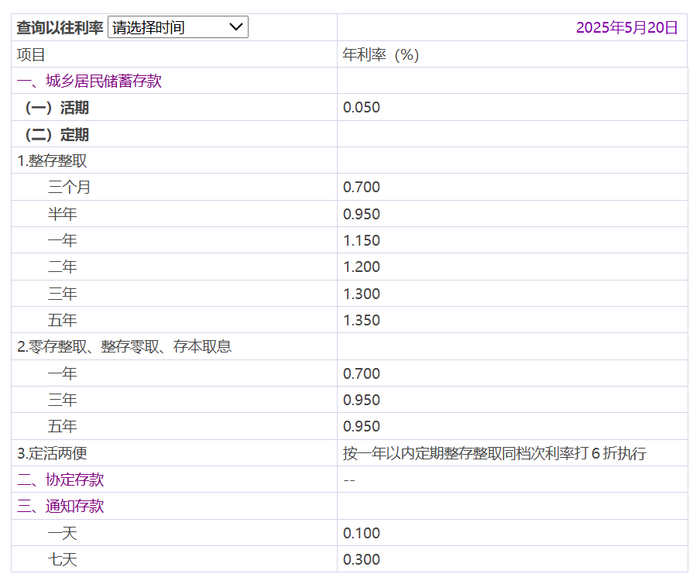Click the 协定存款 rate value --
Viewport: 700px width, 585px height.
349,480
